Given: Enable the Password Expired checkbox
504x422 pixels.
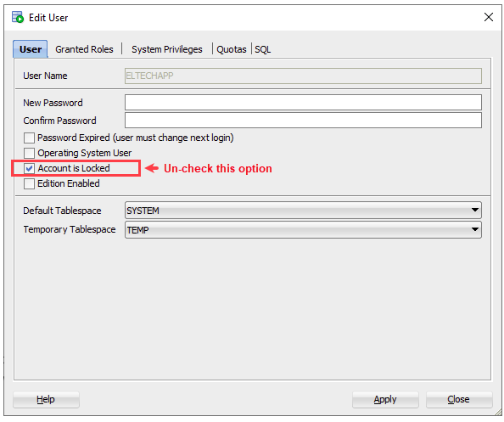Looking at the screenshot, I should tap(29, 138).
